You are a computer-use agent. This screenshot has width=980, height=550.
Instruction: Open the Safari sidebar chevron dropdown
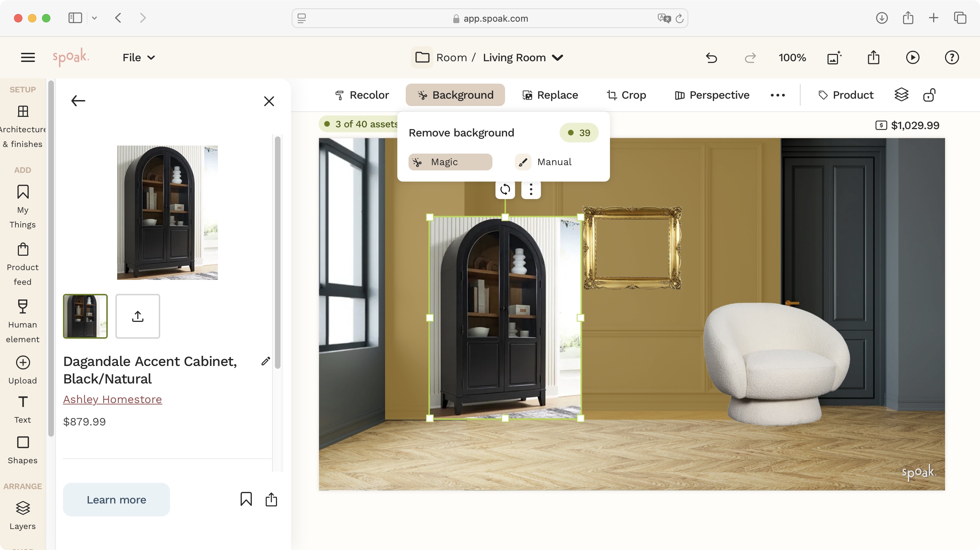click(95, 18)
